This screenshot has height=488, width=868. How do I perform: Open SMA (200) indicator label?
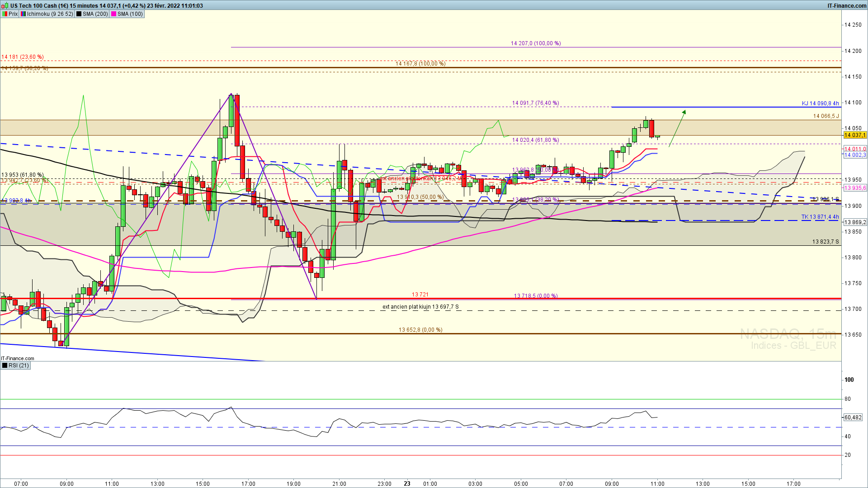[95, 14]
